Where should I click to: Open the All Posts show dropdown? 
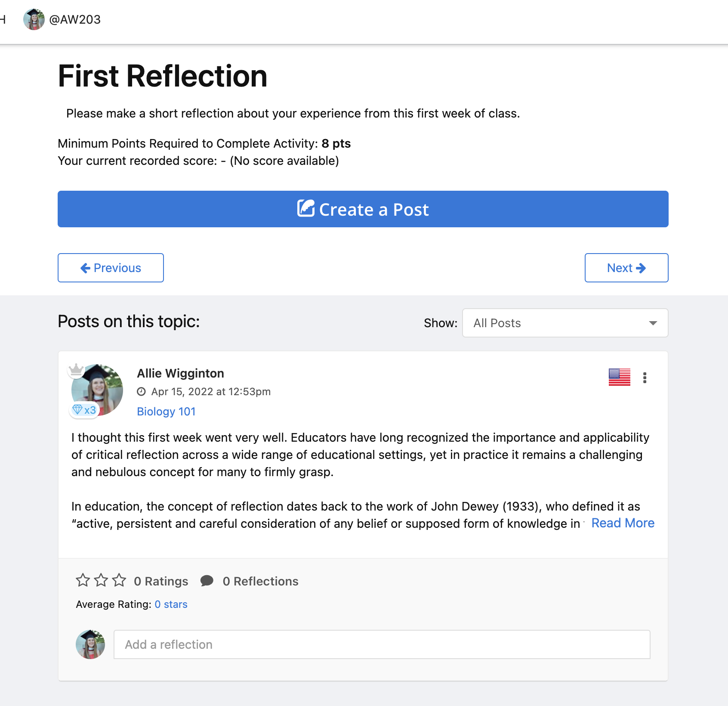pyautogui.click(x=565, y=323)
